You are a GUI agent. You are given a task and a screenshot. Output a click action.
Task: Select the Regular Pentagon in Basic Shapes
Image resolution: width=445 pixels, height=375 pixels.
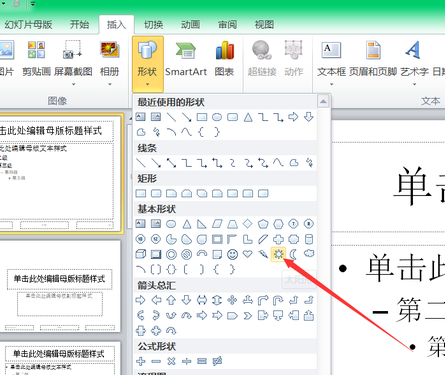263,224
